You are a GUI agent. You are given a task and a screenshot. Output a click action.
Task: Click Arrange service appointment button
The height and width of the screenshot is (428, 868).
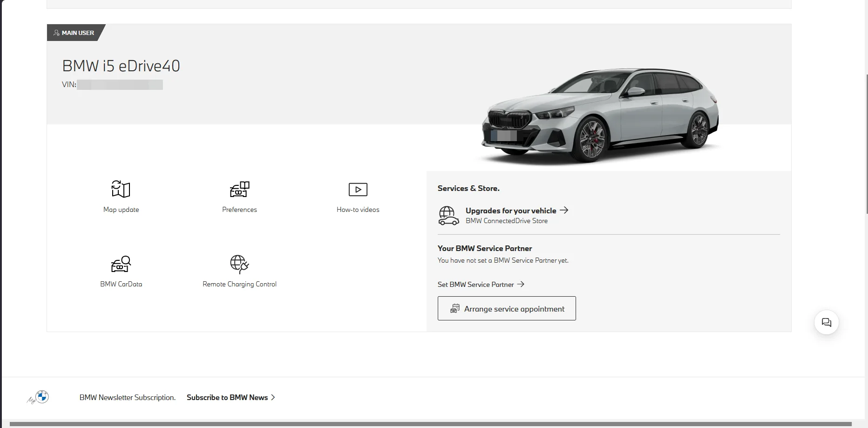click(507, 308)
